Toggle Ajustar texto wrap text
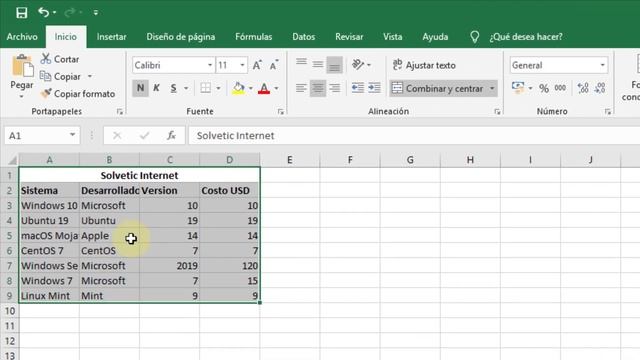 click(424, 65)
